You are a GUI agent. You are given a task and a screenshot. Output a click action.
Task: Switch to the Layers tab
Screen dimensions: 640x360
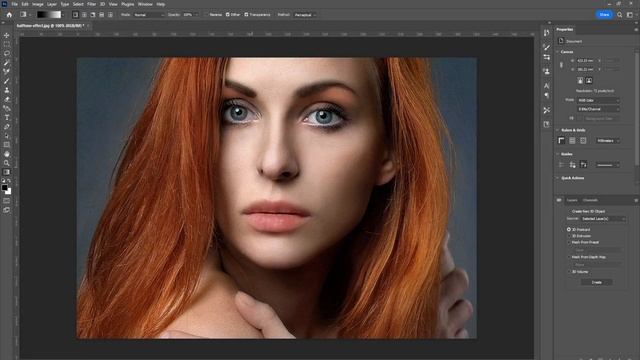pos(572,200)
